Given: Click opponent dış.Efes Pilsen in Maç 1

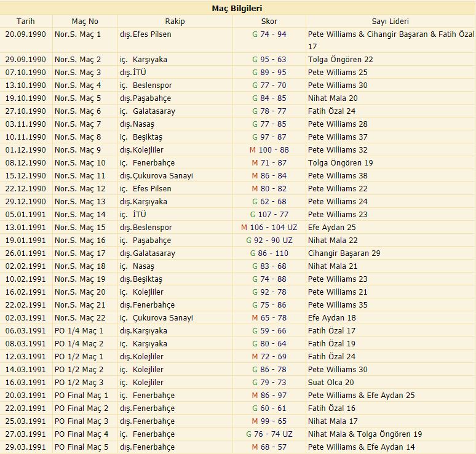Looking at the screenshot, I should point(145,34).
